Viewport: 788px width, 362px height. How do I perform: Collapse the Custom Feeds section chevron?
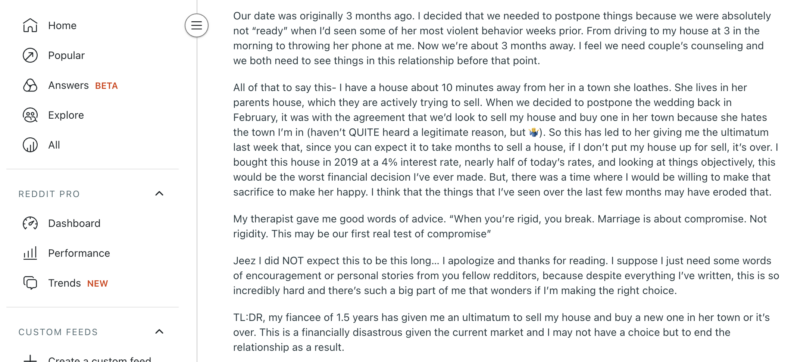coord(159,331)
